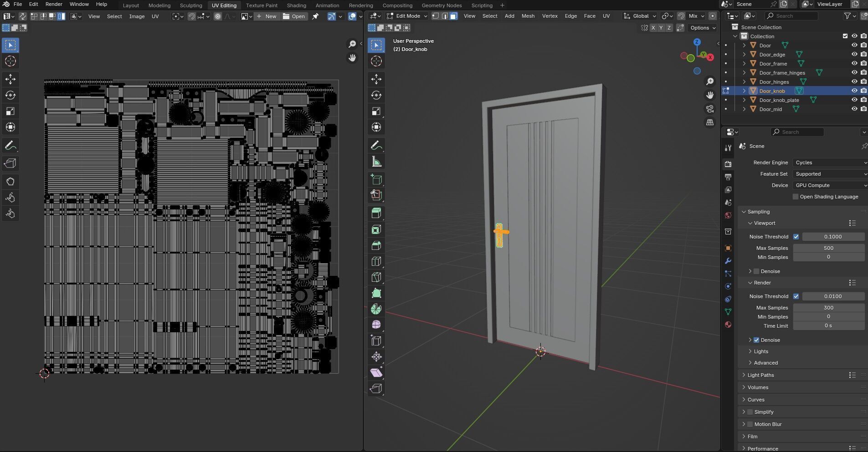The width and height of the screenshot is (868, 452).
Task: Open the Render top menu
Action: pyautogui.click(x=54, y=4)
